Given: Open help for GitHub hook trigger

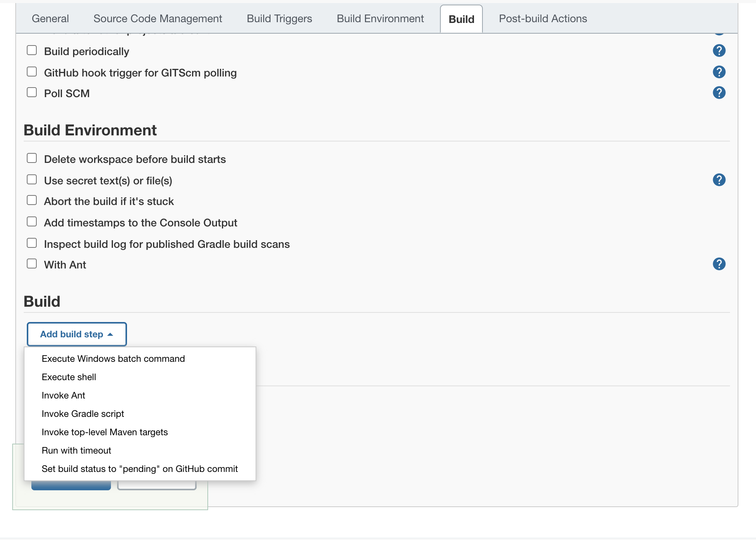Looking at the screenshot, I should click(719, 72).
